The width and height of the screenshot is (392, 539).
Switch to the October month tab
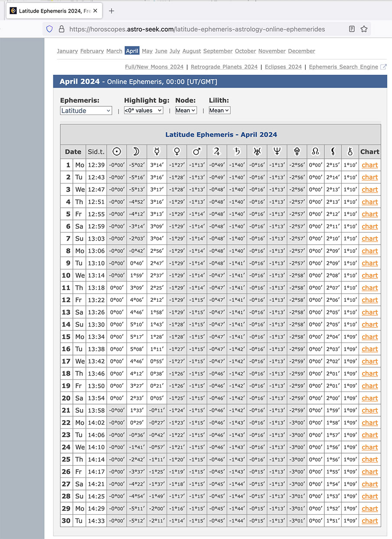(x=245, y=51)
